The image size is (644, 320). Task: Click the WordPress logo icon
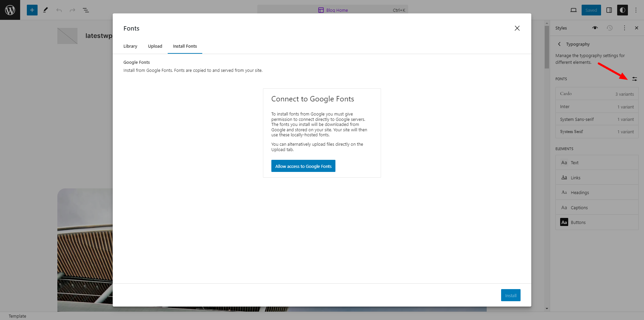(10, 10)
